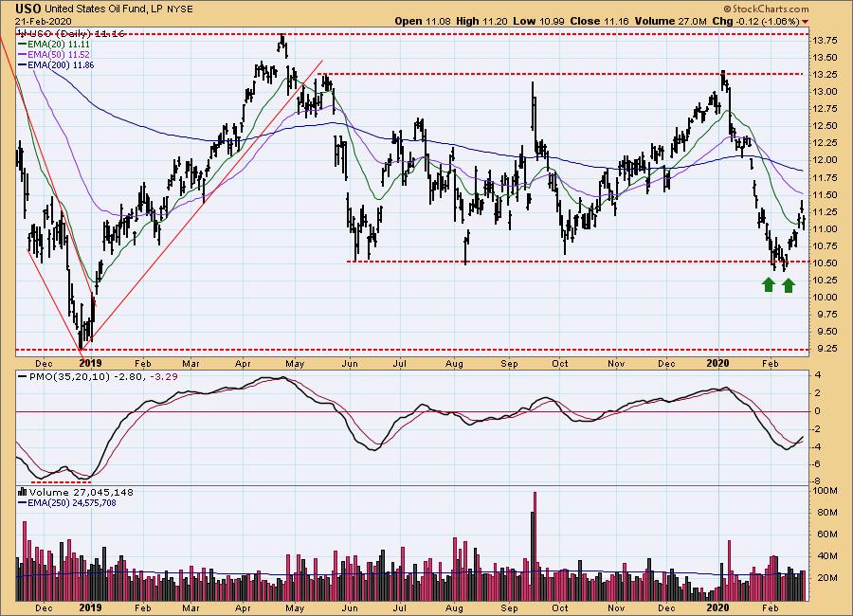Click the PMO value -2.80

coord(129,376)
